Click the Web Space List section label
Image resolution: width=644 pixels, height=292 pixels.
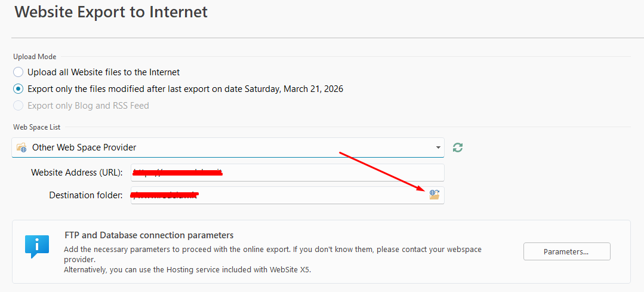37,127
